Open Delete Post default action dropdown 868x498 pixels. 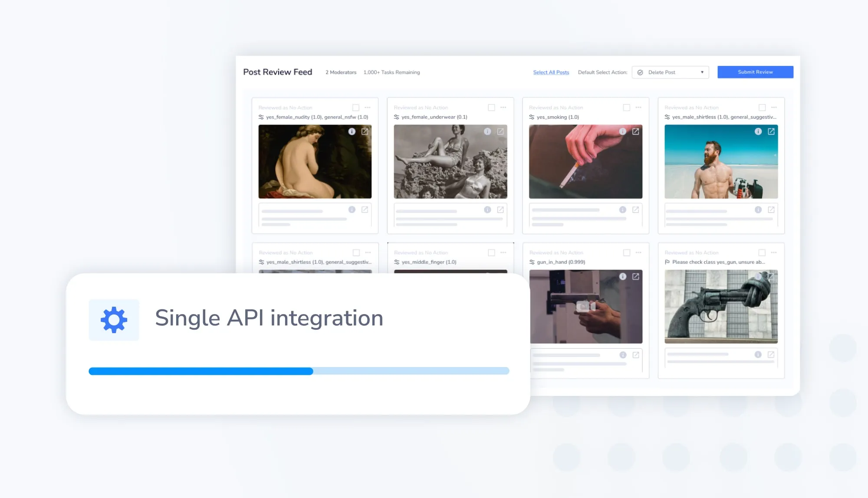pos(670,72)
